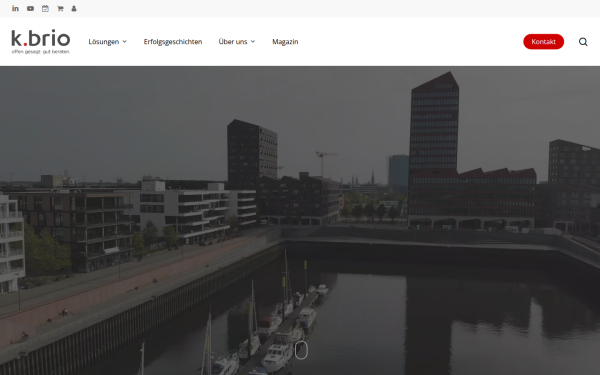
Task: Click the construction crane in hero image
Action: 324,163
